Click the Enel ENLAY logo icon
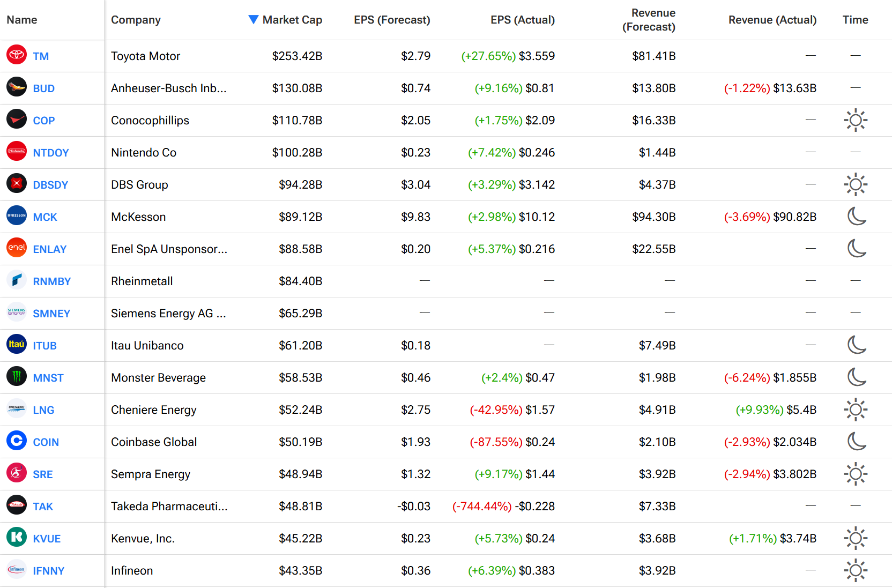 pos(17,248)
